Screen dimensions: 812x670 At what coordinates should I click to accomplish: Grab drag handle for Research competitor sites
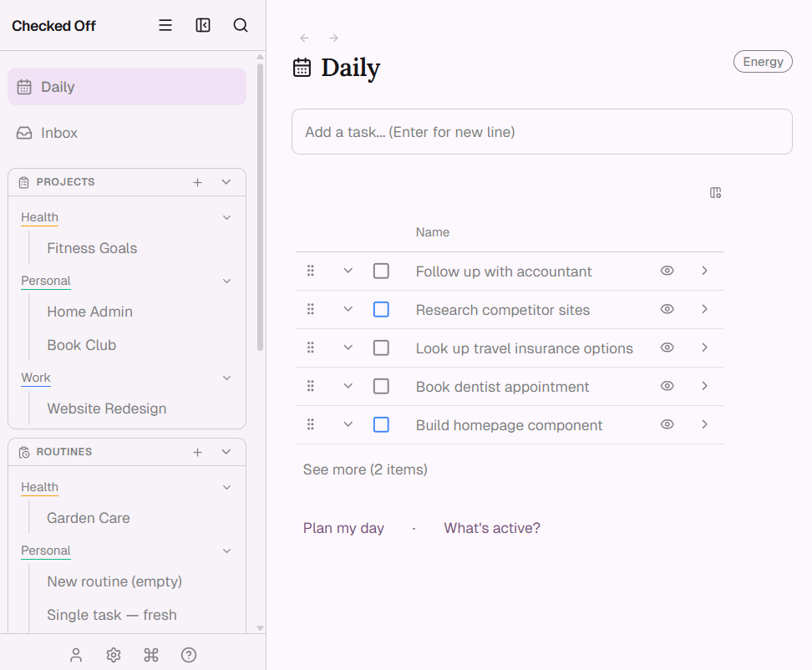point(310,309)
